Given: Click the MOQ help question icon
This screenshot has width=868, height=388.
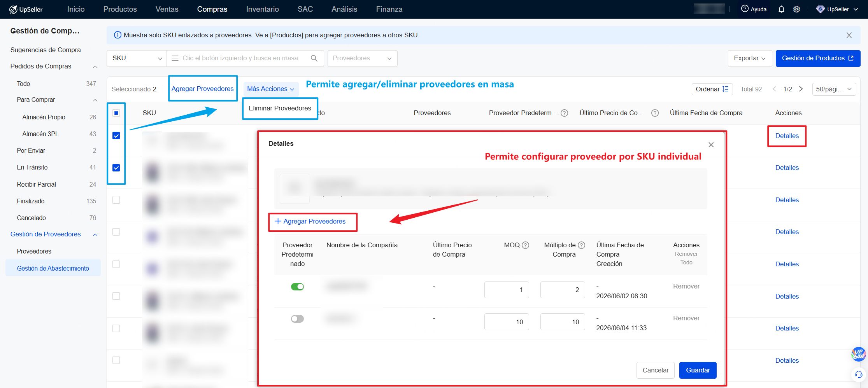Looking at the screenshot, I should pos(525,245).
